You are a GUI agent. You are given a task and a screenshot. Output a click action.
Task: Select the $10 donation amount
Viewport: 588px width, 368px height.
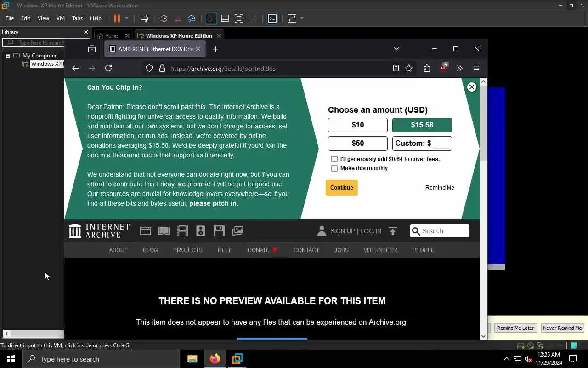pyautogui.click(x=358, y=125)
